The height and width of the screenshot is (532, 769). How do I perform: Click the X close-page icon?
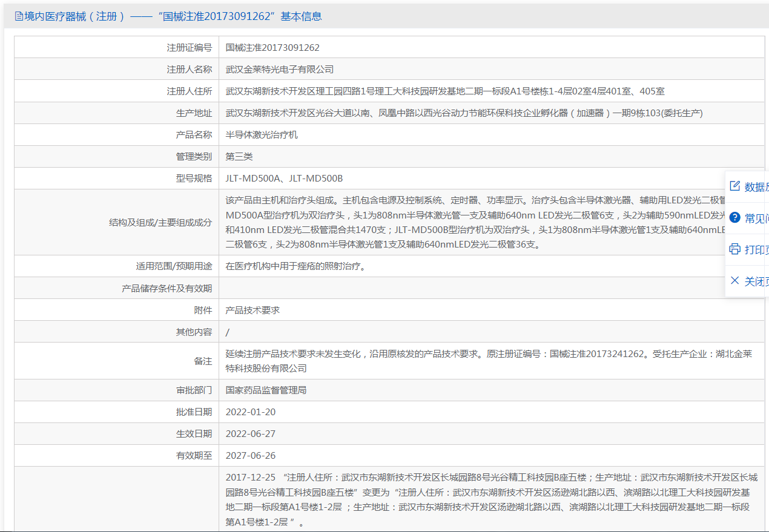(x=734, y=281)
